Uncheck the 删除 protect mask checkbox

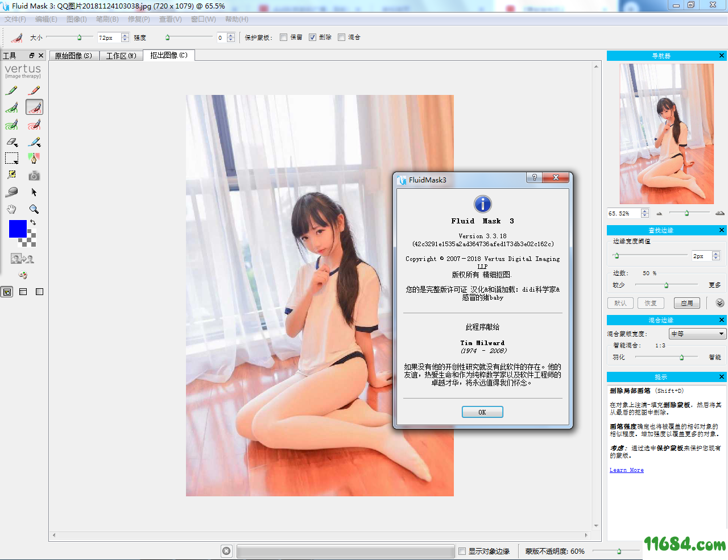click(312, 38)
